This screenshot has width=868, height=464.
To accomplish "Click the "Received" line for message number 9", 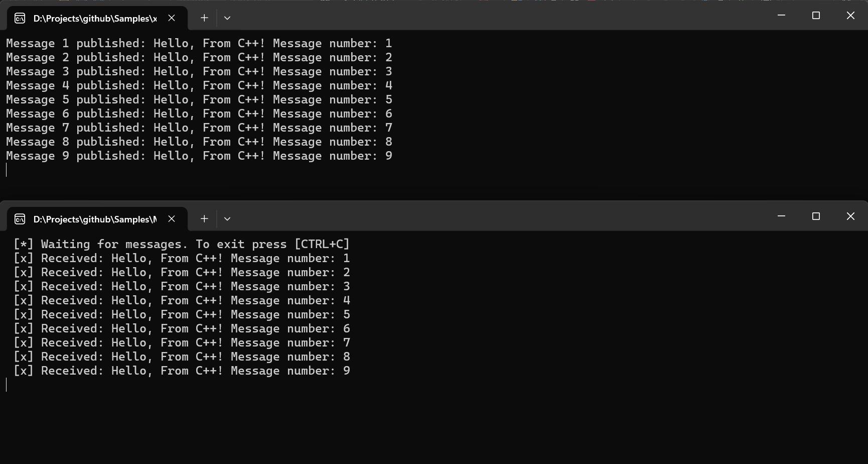I will pos(181,371).
